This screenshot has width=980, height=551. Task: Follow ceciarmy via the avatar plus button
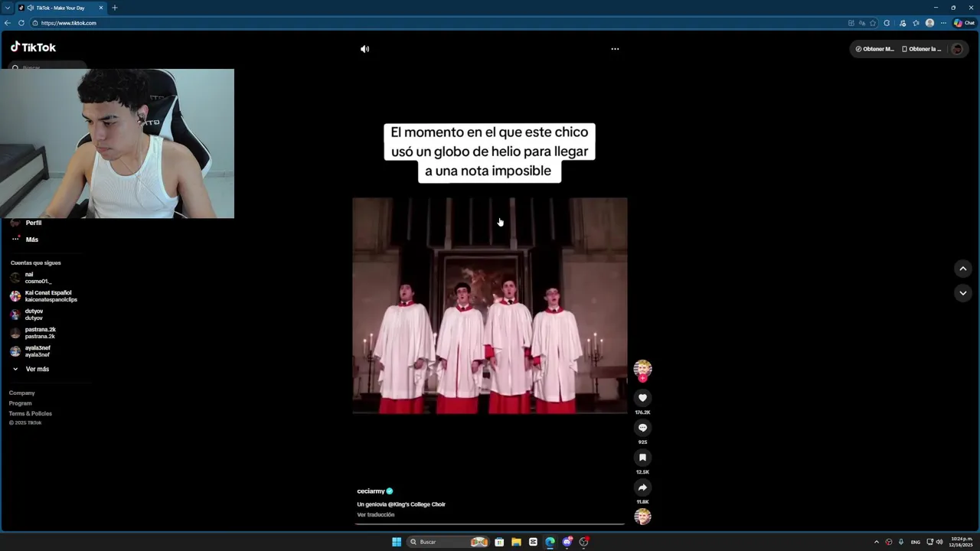tap(642, 378)
